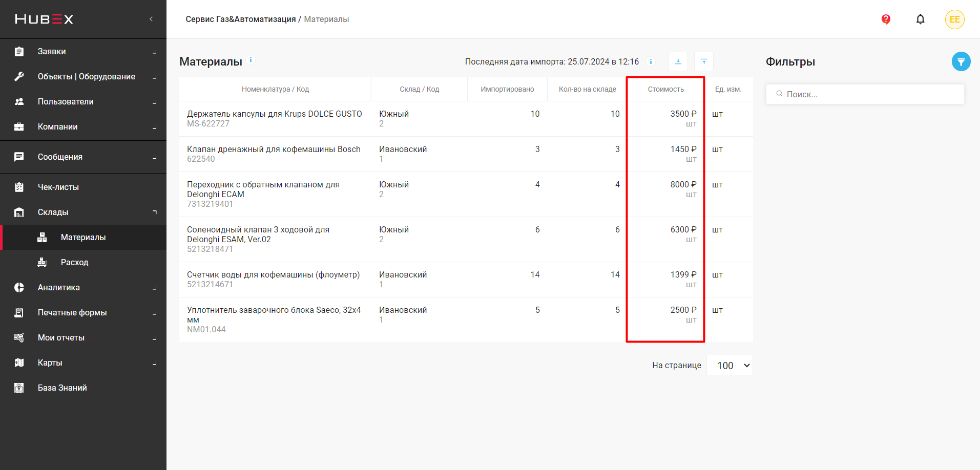Screen dimensions: 980x470
Task: Go to База Знаний in sidebar
Action: 62,388
